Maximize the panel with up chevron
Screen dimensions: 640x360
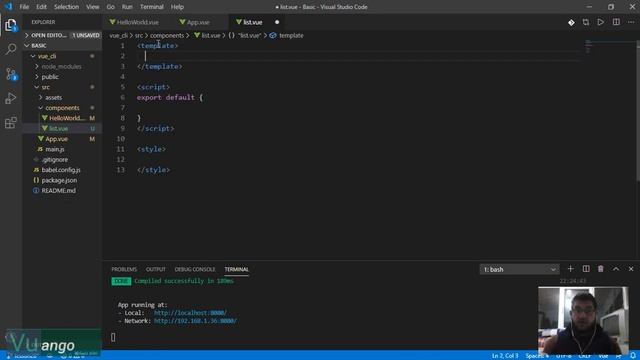point(616,269)
